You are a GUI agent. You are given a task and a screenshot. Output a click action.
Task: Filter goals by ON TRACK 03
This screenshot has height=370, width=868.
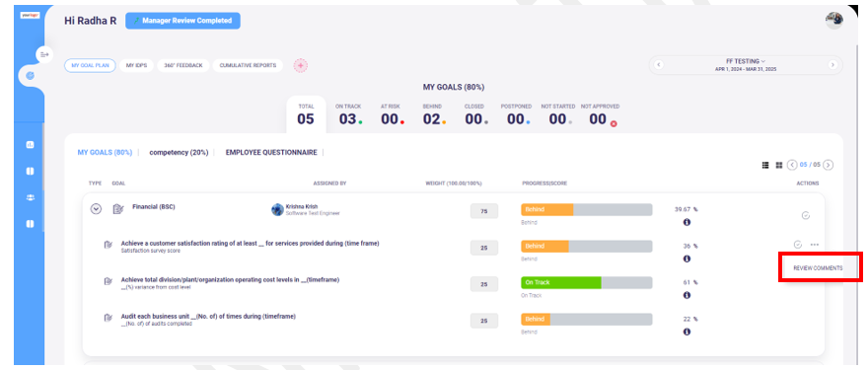coord(349,114)
